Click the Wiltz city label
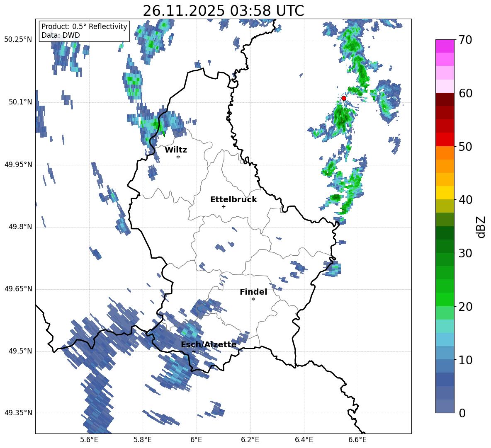Image resolution: width=491 pixels, height=448 pixels. point(176,150)
